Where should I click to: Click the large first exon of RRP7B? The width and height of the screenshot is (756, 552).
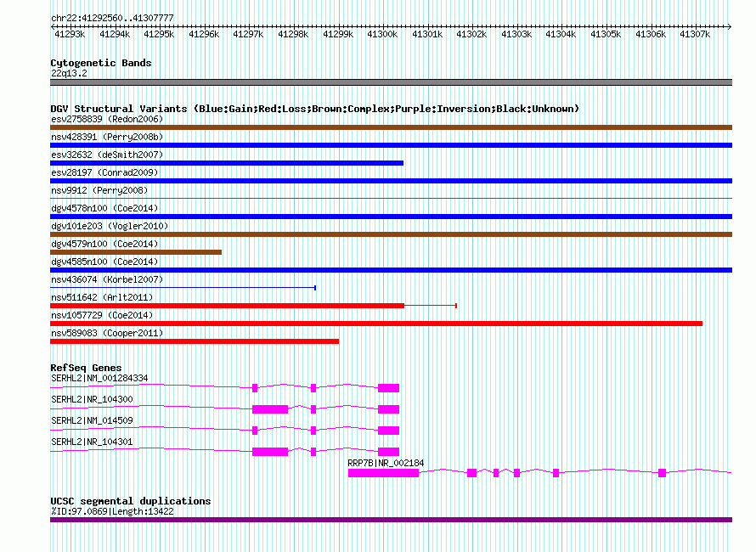383,473
